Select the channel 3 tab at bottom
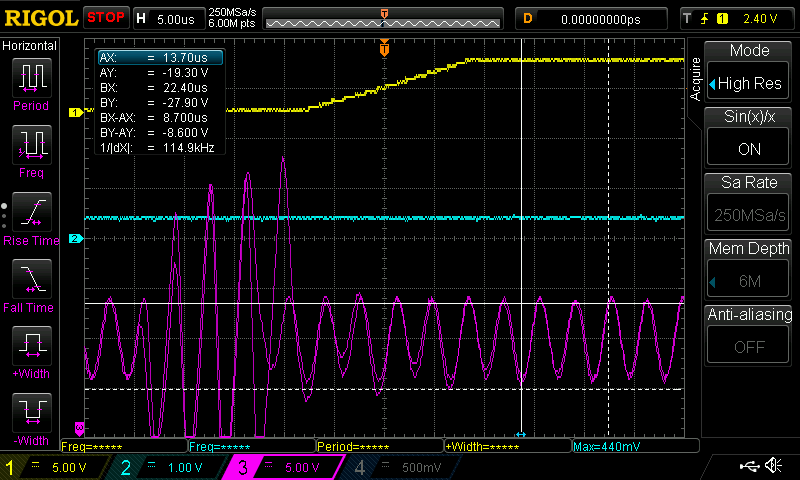 [x=285, y=467]
